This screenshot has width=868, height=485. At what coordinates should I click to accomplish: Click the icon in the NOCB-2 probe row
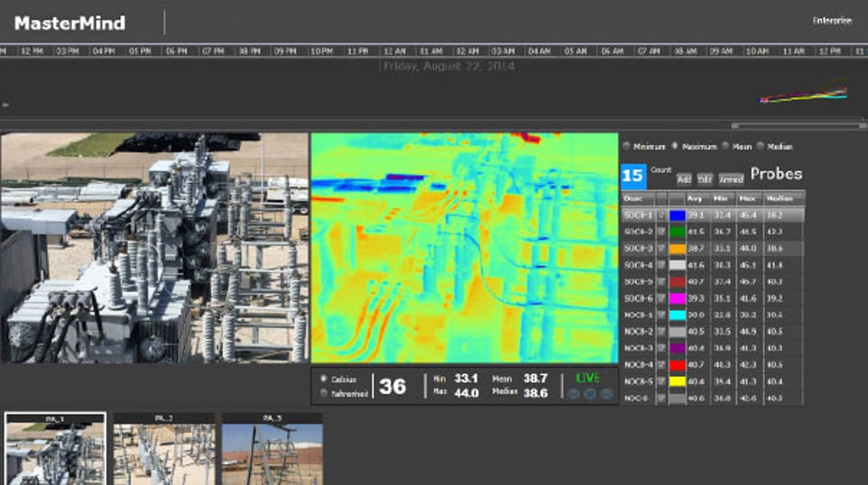click(x=660, y=331)
